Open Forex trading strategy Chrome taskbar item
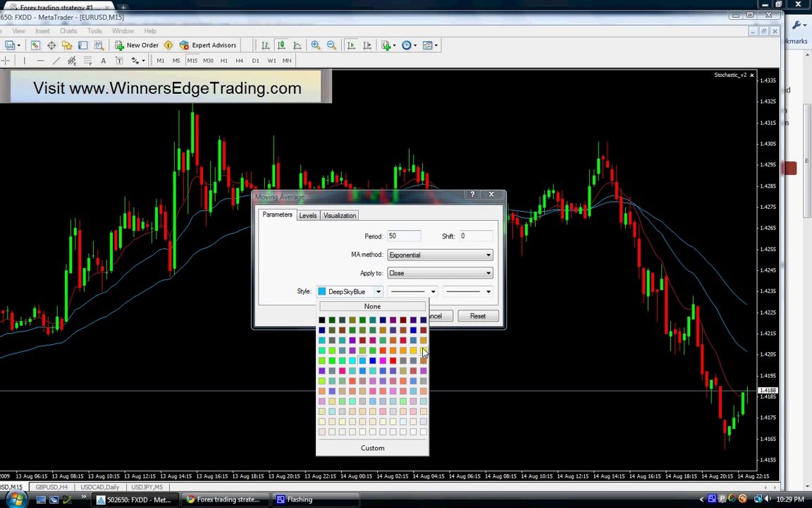The image size is (812, 508). click(x=224, y=500)
